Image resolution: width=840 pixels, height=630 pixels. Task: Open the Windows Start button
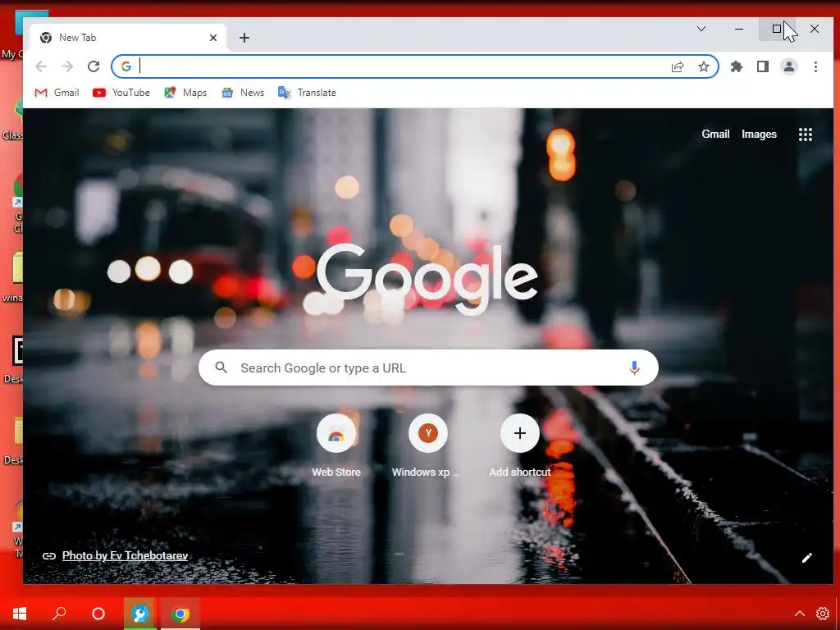(x=20, y=614)
